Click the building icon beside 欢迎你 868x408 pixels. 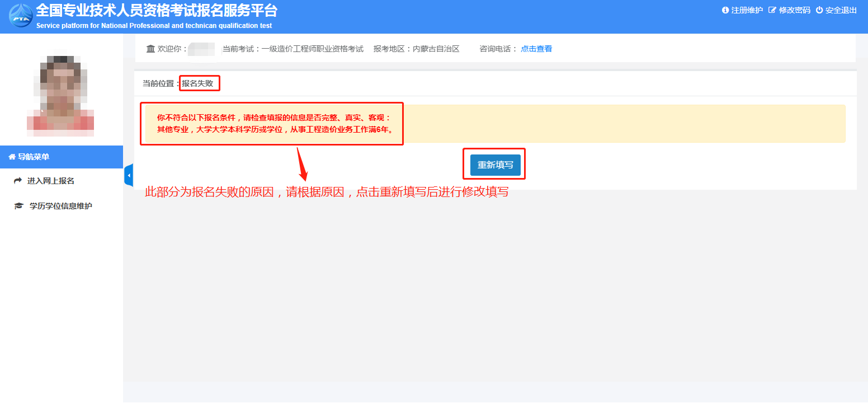coord(150,49)
